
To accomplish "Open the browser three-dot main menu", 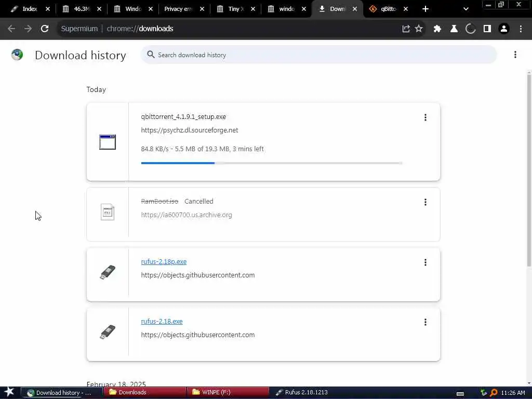I will point(521,29).
